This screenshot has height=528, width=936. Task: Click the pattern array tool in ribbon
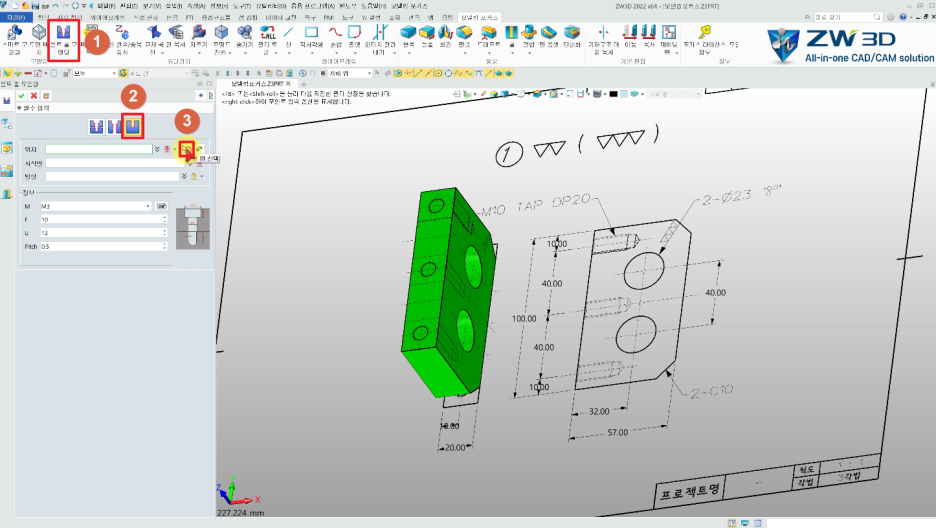click(669, 33)
